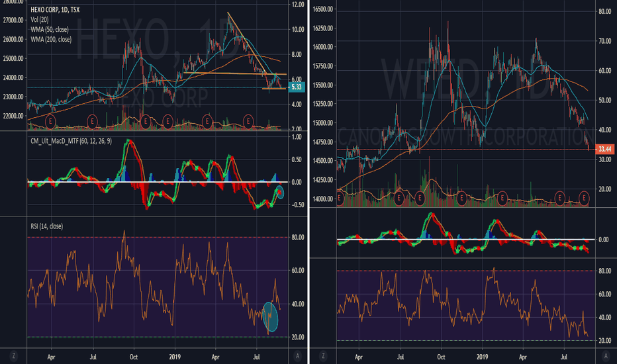
Task: Click the second-to-last E earnings marker on WEED chart
Action: click(x=559, y=199)
